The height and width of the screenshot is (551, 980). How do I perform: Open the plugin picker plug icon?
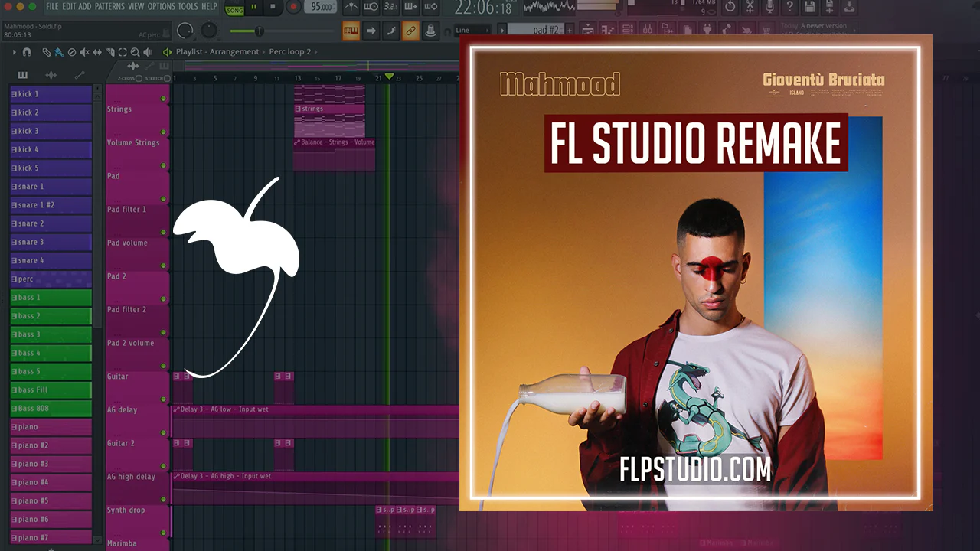[x=707, y=30]
